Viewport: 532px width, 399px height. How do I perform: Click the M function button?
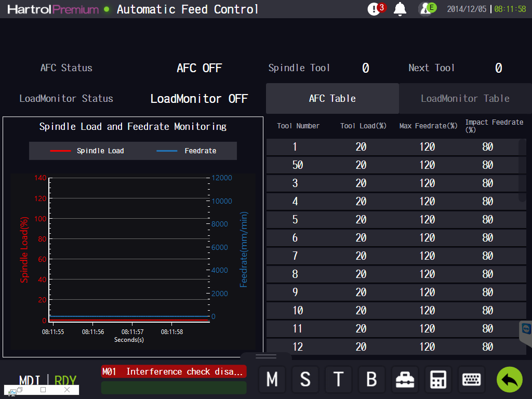click(x=272, y=379)
